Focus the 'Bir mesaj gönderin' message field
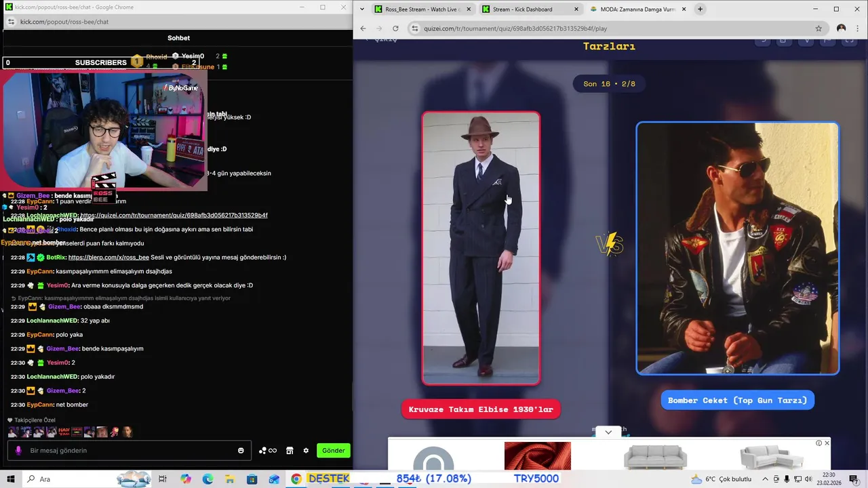 (x=129, y=450)
